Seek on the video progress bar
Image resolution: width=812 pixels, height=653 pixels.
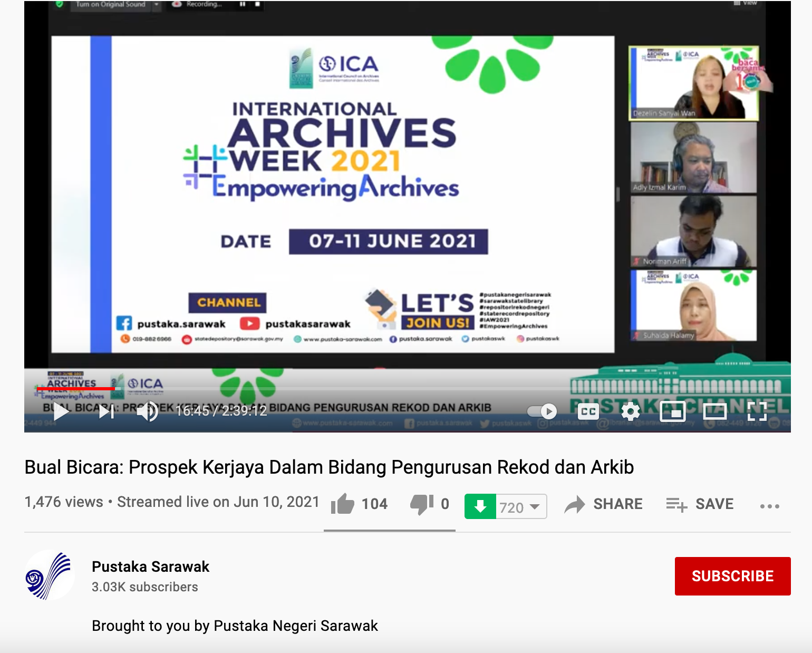407,389
